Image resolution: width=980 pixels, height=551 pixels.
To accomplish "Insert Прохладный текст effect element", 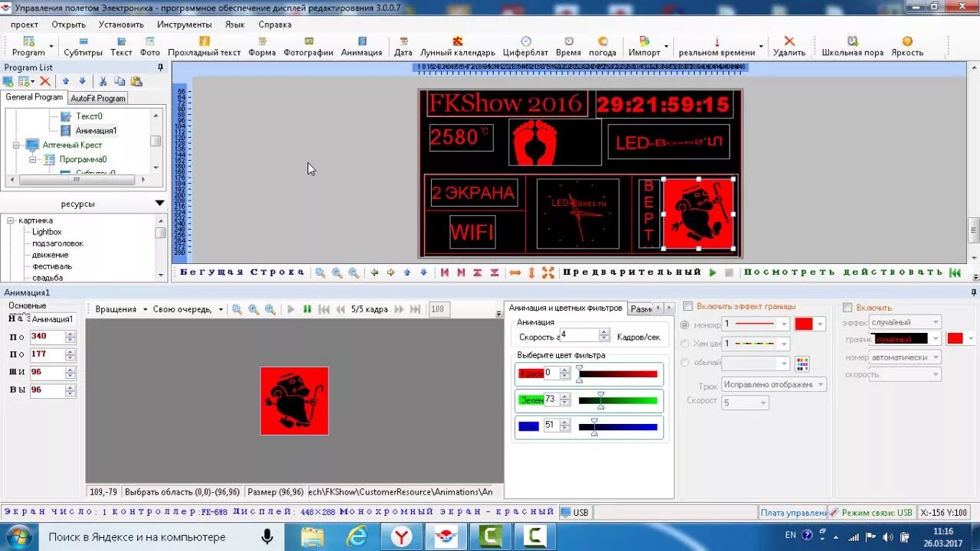I will (x=204, y=47).
